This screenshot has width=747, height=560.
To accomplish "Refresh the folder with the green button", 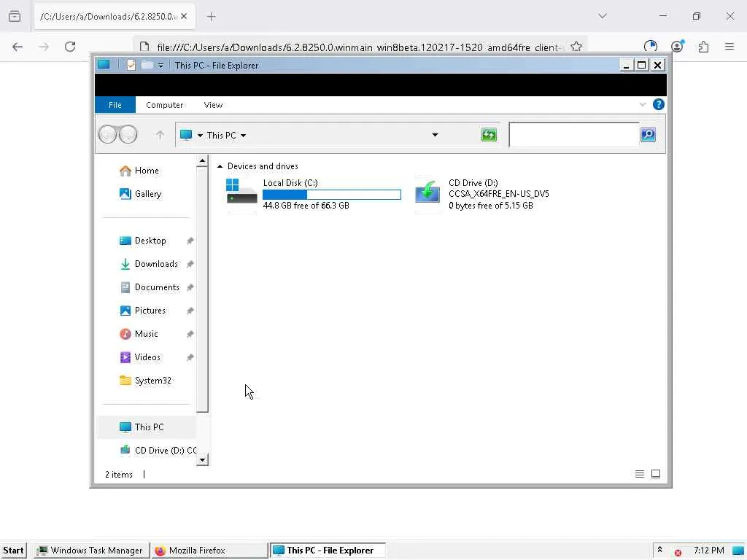I will coord(489,135).
